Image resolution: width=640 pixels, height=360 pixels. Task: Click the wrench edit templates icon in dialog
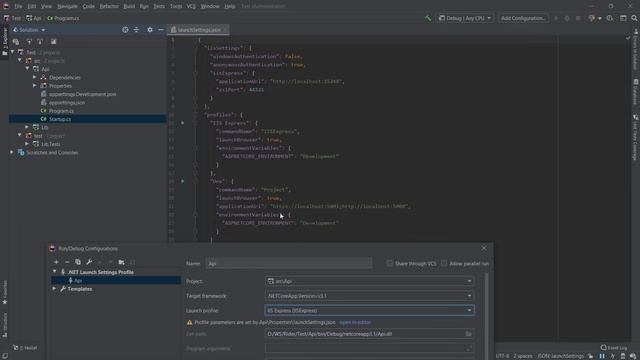pyautogui.click(x=89, y=262)
